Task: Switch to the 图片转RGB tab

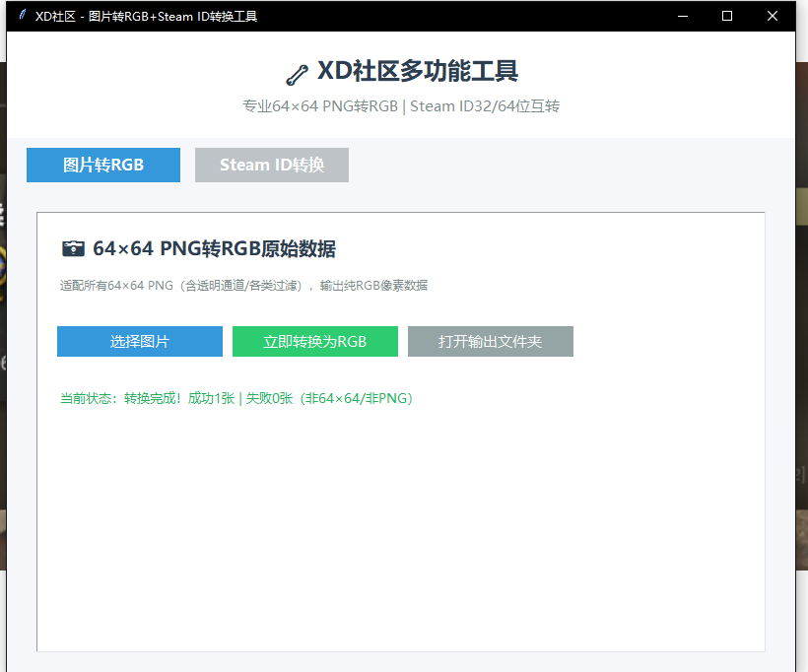Action: [103, 166]
